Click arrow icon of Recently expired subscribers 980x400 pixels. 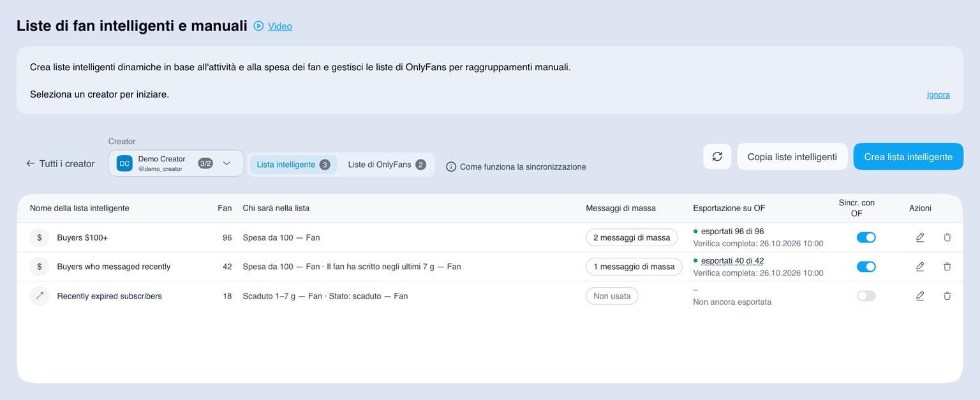(40, 296)
